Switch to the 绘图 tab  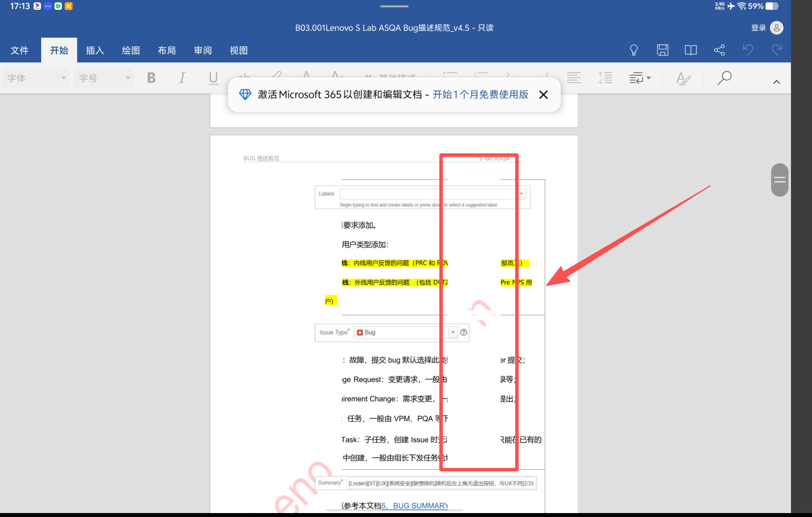pyautogui.click(x=131, y=50)
